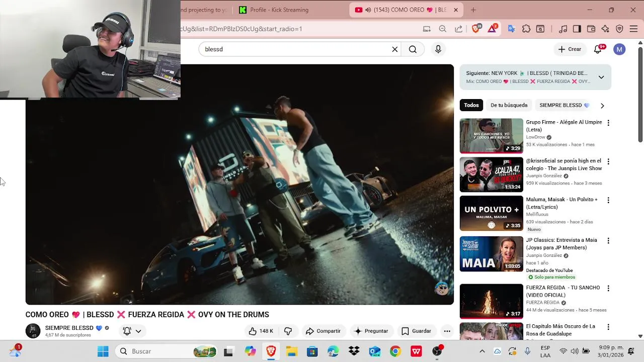Show more filter chips with right arrow
The width and height of the screenshot is (644, 362).
click(602, 106)
